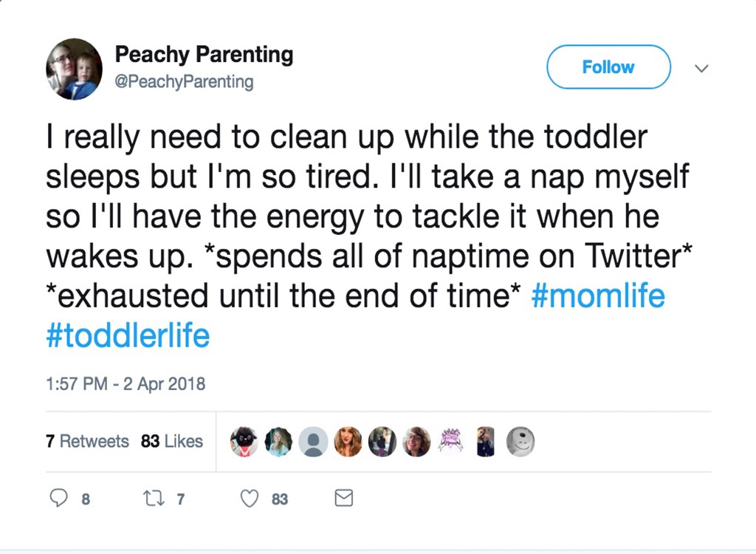Image resolution: width=756 pixels, height=554 pixels.
Task: Click the 83 count next to the heart
Action: (280, 500)
